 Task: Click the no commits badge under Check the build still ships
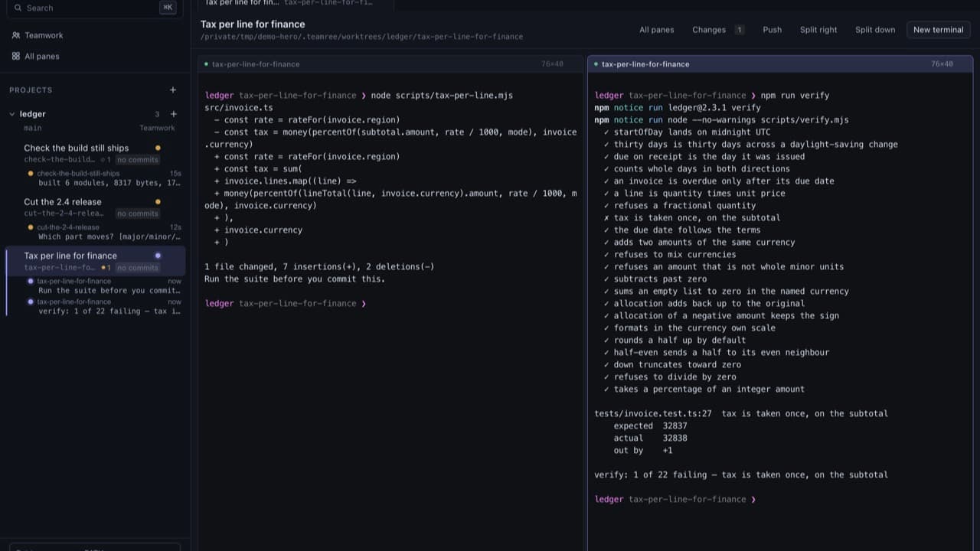(138, 160)
